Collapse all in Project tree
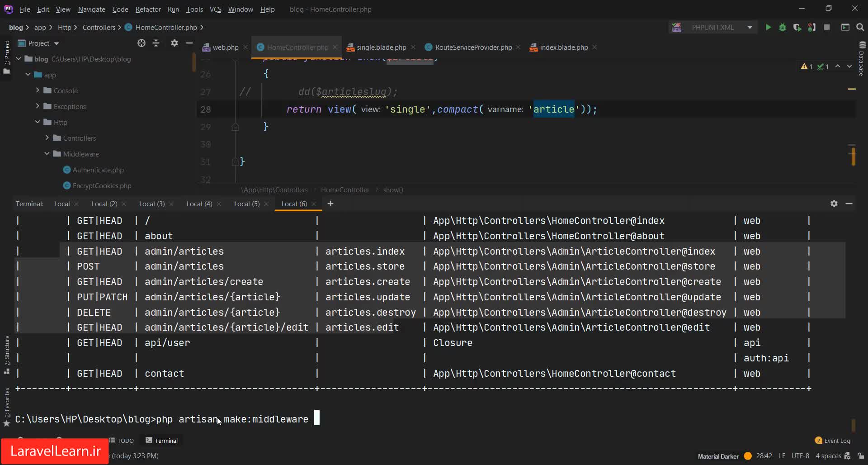 pos(156,43)
